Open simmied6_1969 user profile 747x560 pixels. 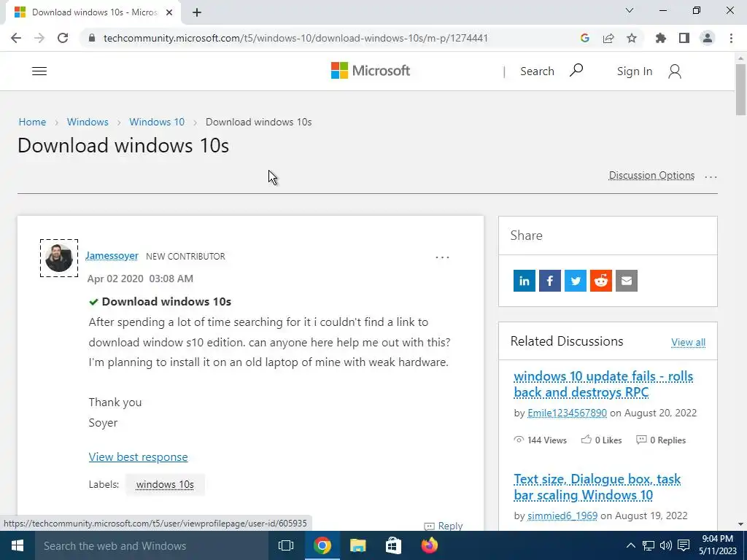point(562,516)
